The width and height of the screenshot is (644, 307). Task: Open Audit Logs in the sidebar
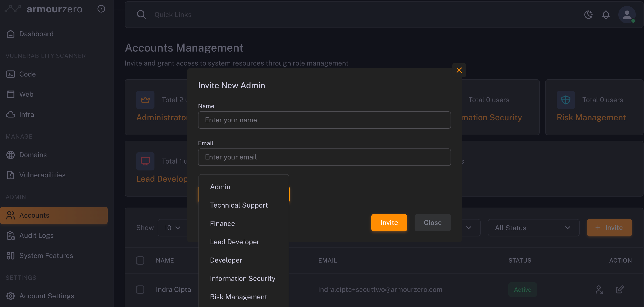tap(36, 236)
